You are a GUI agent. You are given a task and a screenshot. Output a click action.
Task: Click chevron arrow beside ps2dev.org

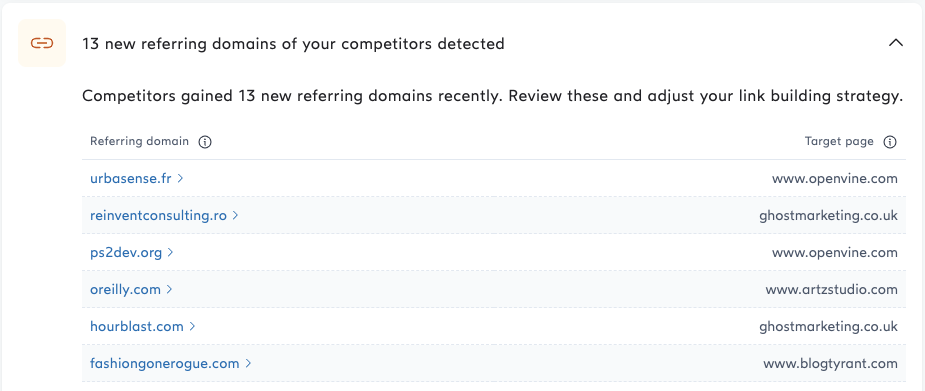[x=170, y=252]
